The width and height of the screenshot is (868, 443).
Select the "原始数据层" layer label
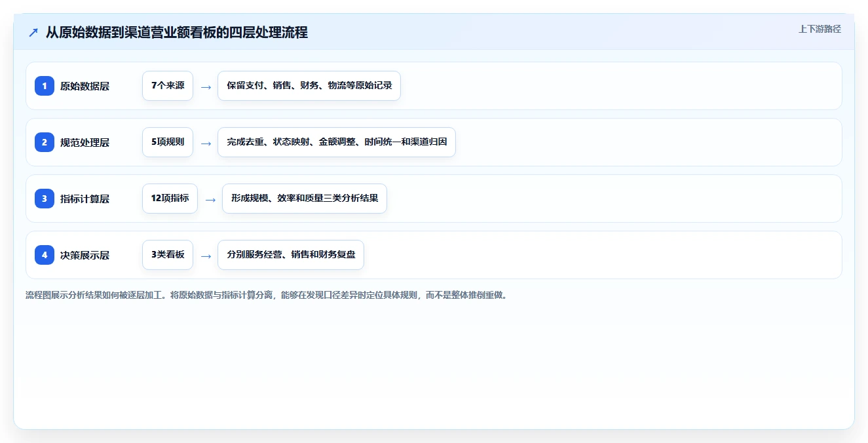pos(85,86)
